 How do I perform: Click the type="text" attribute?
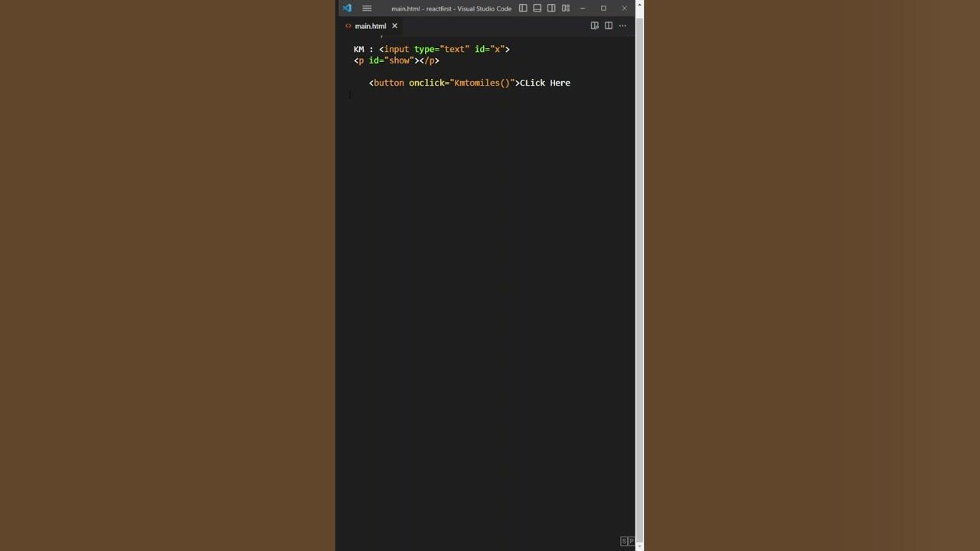pos(442,49)
